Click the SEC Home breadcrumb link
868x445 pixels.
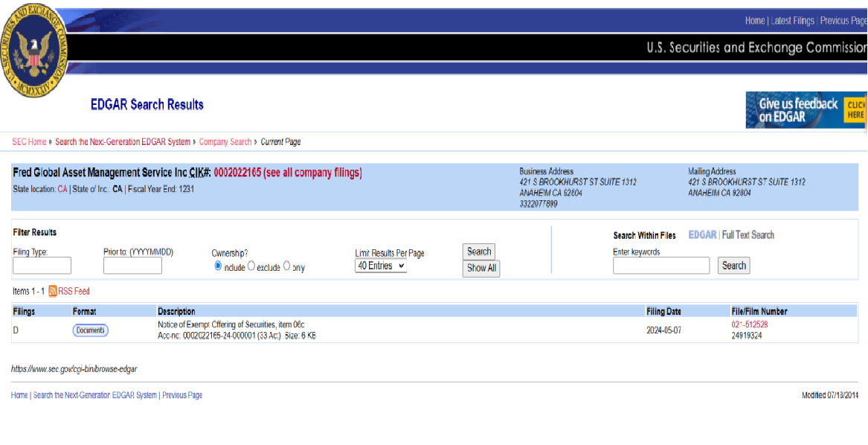click(x=29, y=142)
